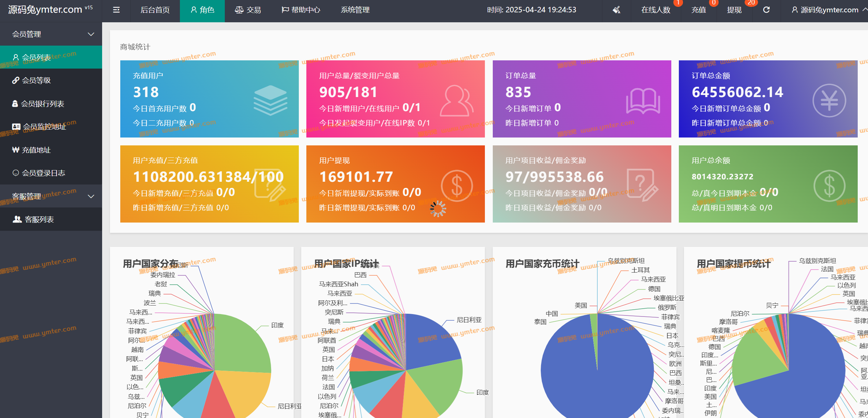Click the edit note icon on 用户充值 card
Viewport: 868px width, 418px height.
coord(270,185)
